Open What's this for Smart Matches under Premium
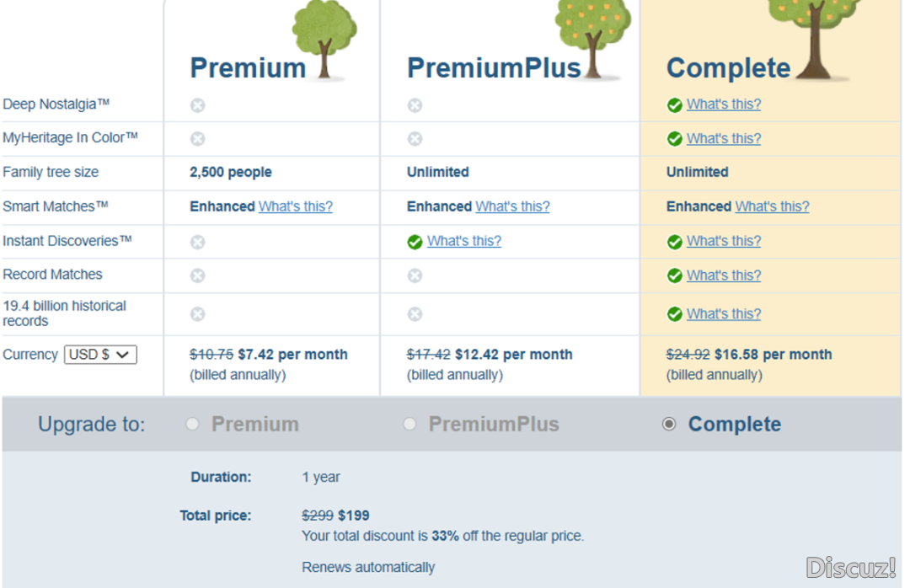Image resolution: width=910 pixels, height=588 pixels. (x=296, y=206)
